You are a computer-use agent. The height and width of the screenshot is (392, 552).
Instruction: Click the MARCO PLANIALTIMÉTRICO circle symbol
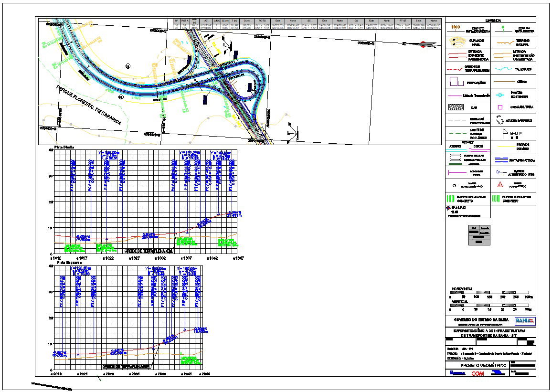[454, 185]
